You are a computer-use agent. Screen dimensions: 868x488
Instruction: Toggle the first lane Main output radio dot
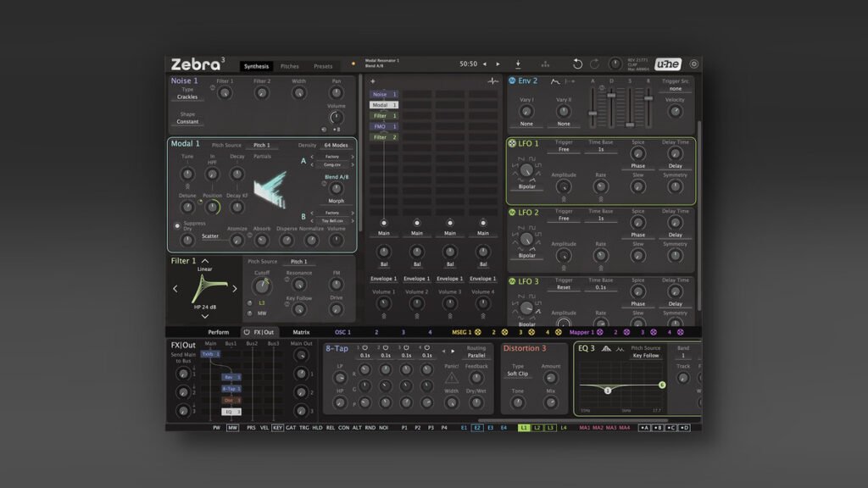384,223
